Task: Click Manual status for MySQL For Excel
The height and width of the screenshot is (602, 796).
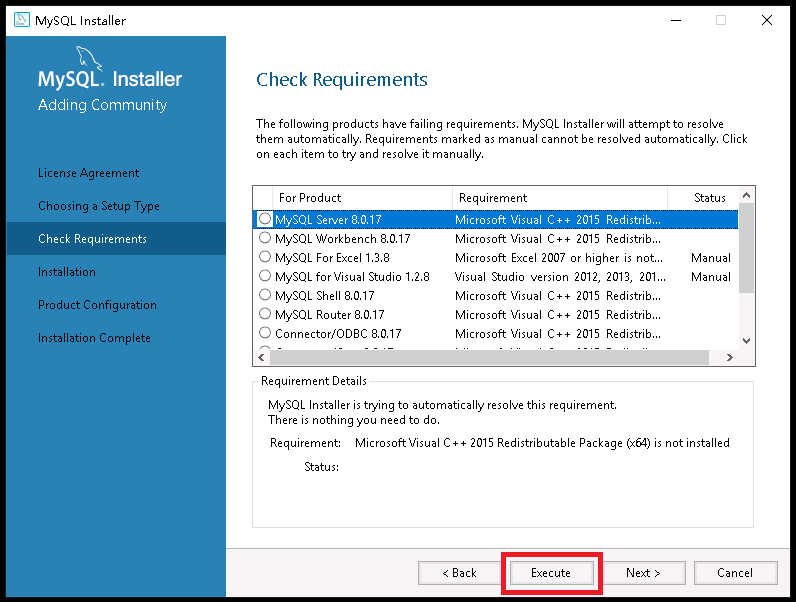Action: point(711,258)
